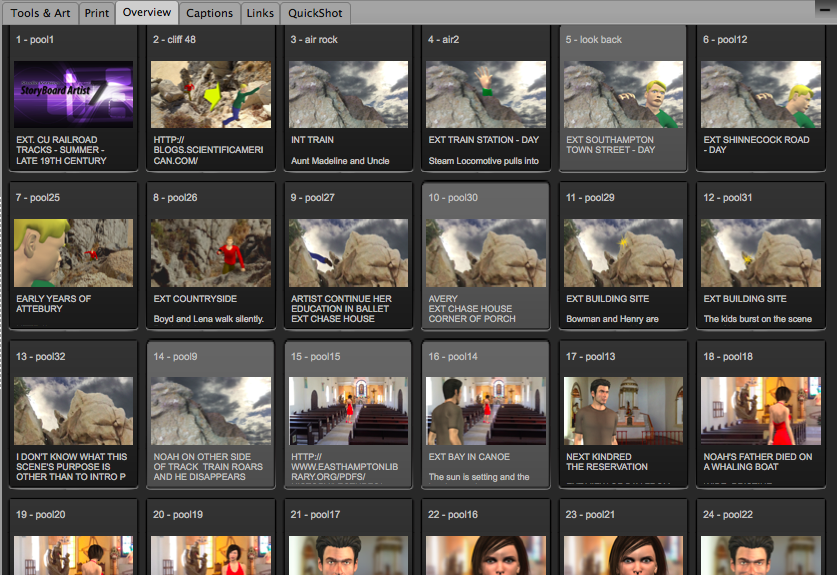
Task: Open the QuickShot tab
Action: click(x=315, y=13)
